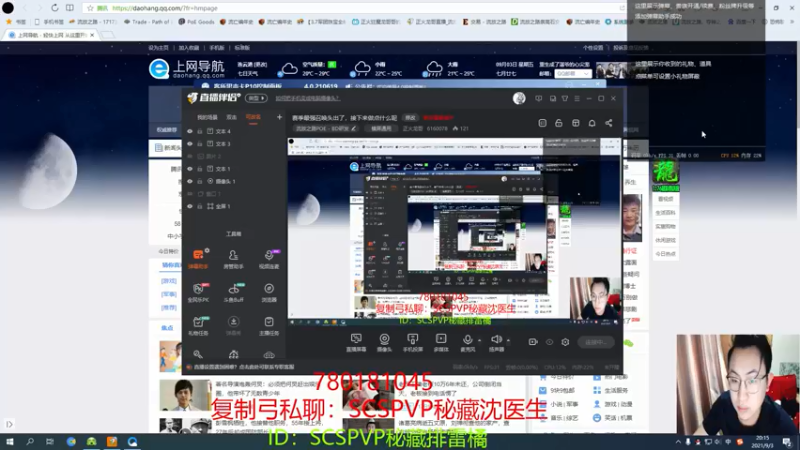Open the Windows Start menu
This screenshot has width=800, height=450.
[10, 442]
